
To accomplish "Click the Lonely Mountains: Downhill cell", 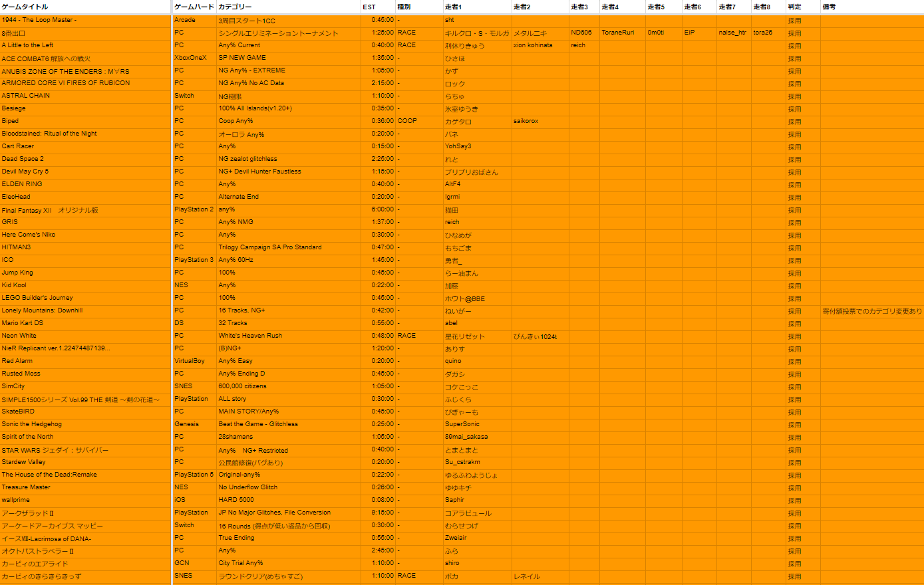I will pos(86,311).
